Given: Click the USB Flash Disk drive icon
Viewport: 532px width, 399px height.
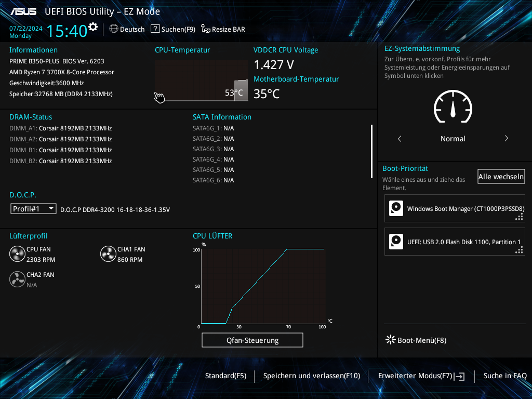Looking at the screenshot, I should point(396,242).
